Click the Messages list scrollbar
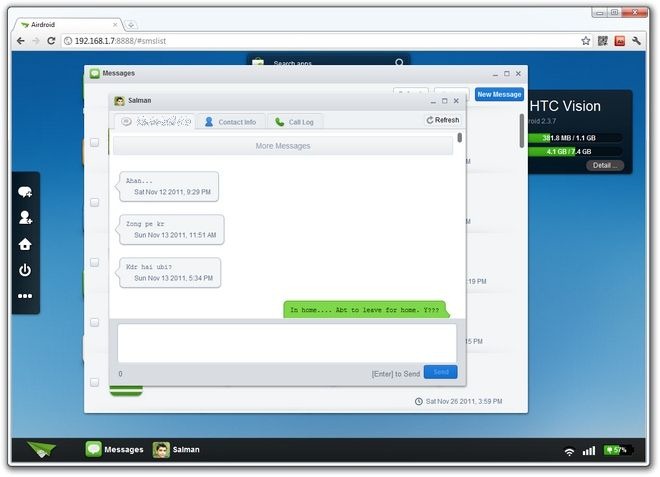The height and width of the screenshot is (477, 660). [x=522, y=131]
